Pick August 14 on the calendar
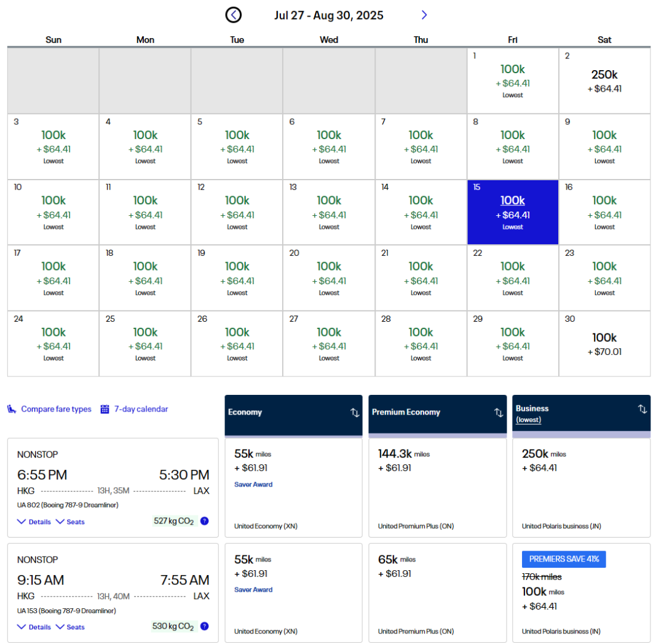Screen dimensions: 664x644 pyautogui.click(x=421, y=212)
